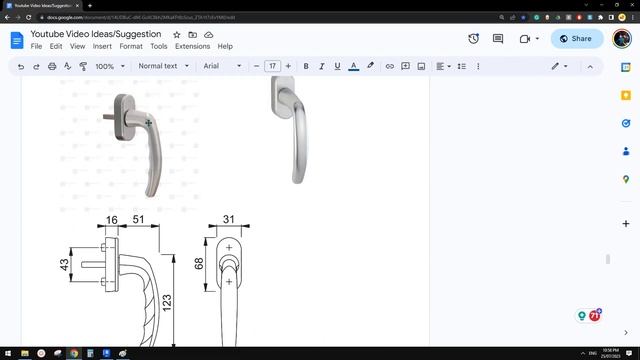Open the Insert menu
This screenshot has width=640, height=360.
pos(102,47)
